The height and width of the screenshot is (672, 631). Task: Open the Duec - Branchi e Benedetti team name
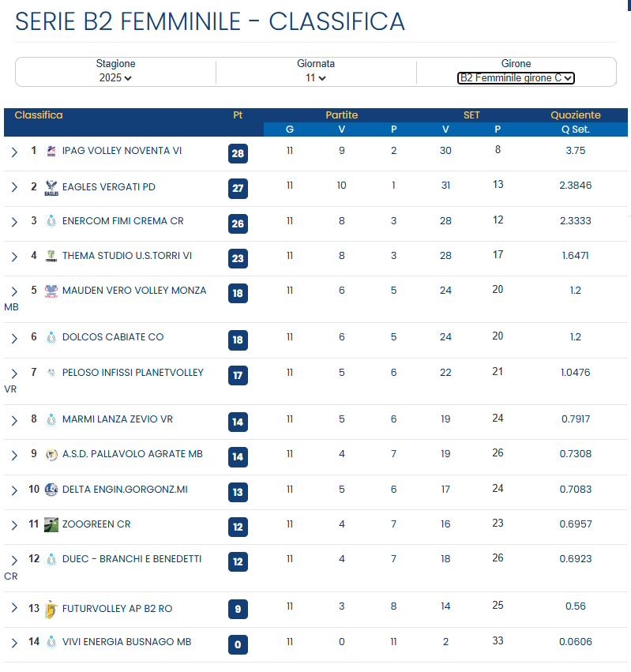tap(131, 559)
